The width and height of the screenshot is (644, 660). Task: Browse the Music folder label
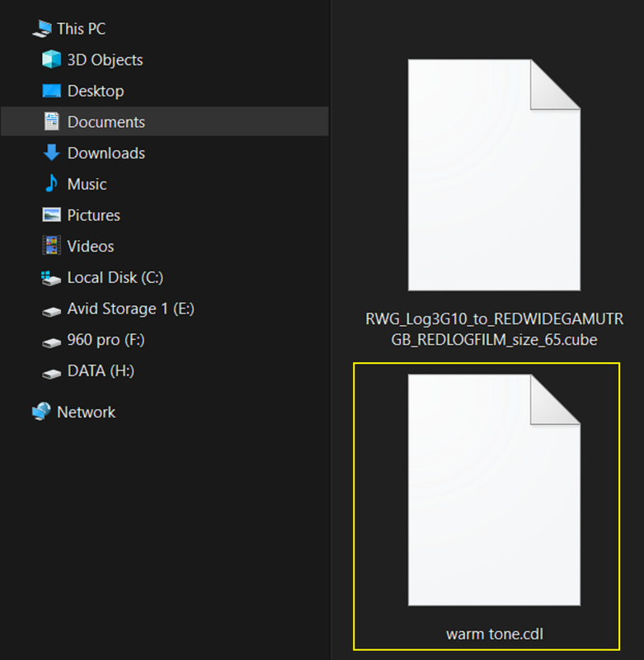click(x=87, y=184)
